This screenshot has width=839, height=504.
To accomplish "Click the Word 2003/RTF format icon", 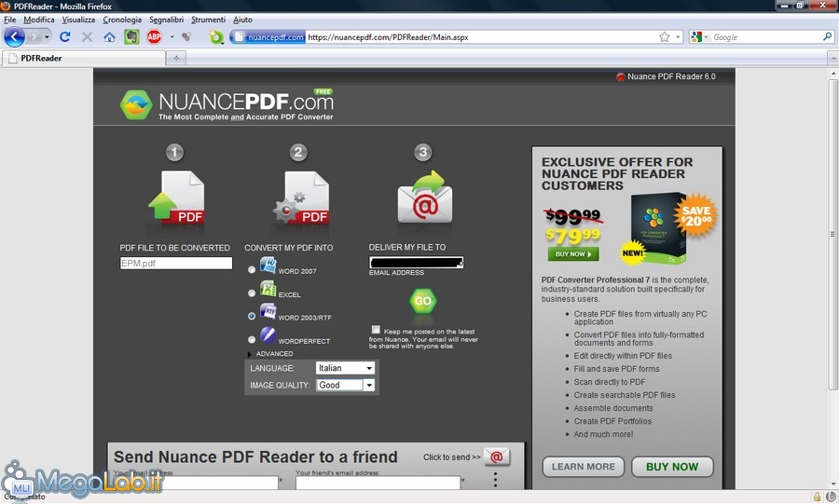I will click(268, 311).
